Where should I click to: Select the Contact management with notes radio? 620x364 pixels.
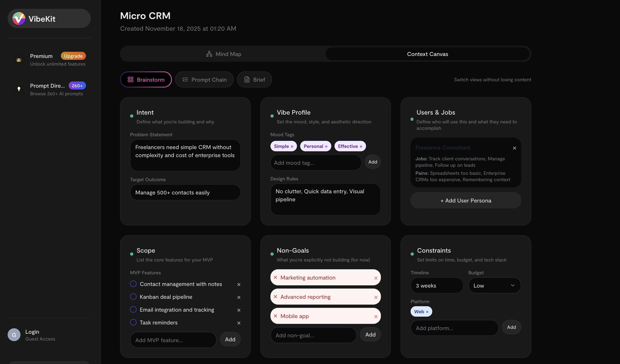pyautogui.click(x=133, y=284)
